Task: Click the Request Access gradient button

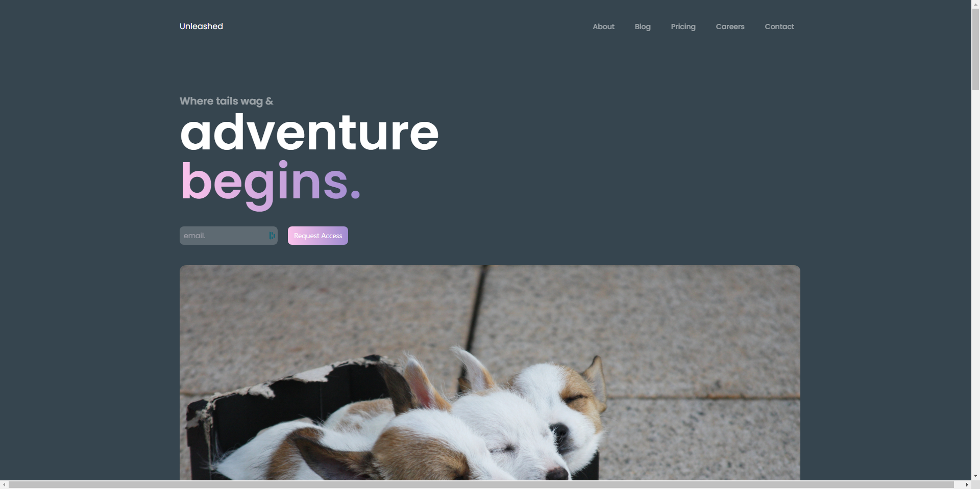Action: coord(318,236)
